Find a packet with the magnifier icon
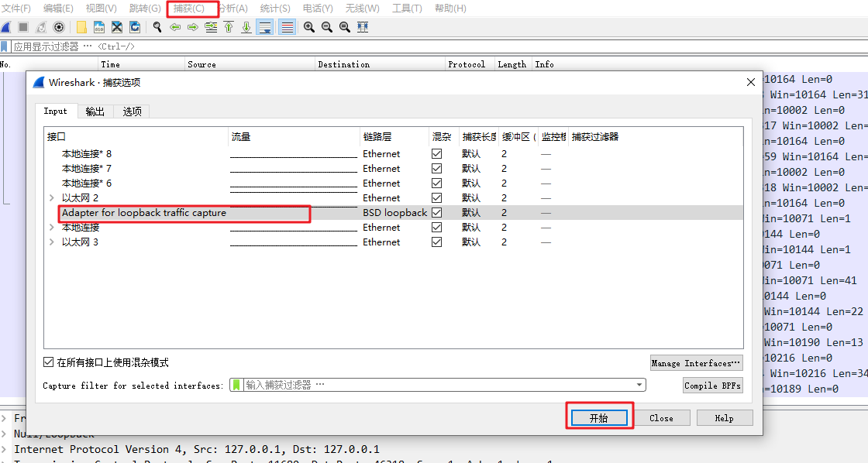This screenshot has height=463, width=868. pos(157,27)
